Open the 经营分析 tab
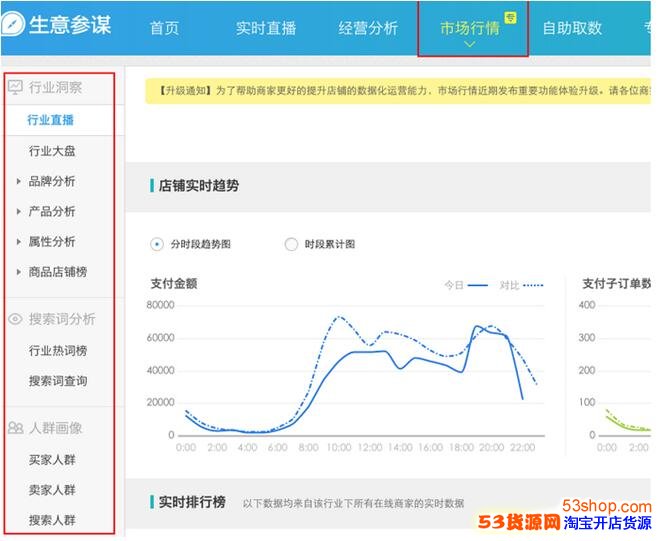Screen dimensions: 661x541 pos(368,28)
